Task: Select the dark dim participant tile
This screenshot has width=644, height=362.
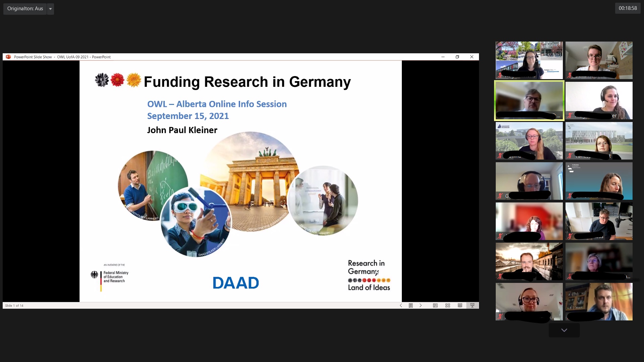Action: click(x=599, y=261)
